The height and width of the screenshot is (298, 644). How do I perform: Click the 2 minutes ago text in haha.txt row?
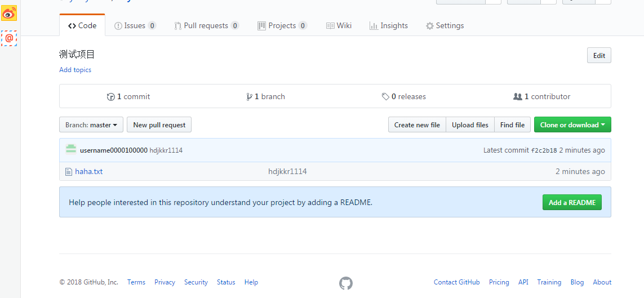[580, 172]
